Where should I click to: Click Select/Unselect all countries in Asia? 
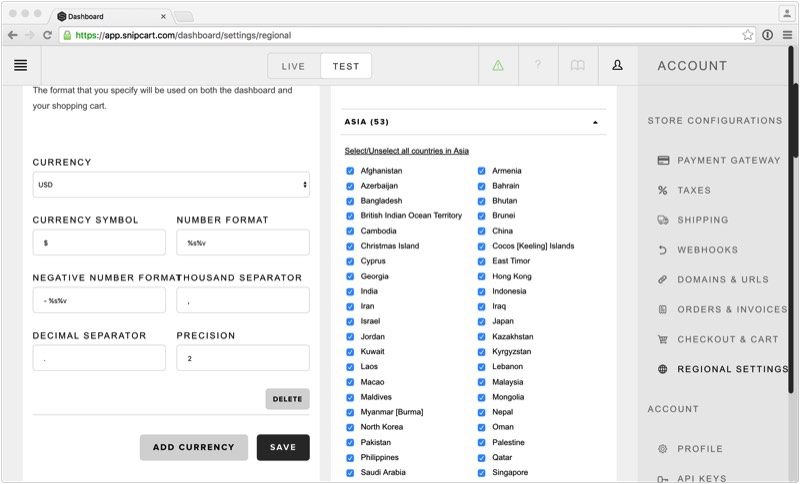pyautogui.click(x=407, y=151)
